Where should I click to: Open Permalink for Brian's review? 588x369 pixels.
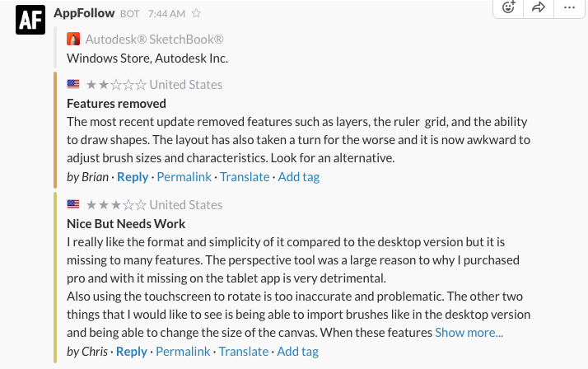(184, 176)
